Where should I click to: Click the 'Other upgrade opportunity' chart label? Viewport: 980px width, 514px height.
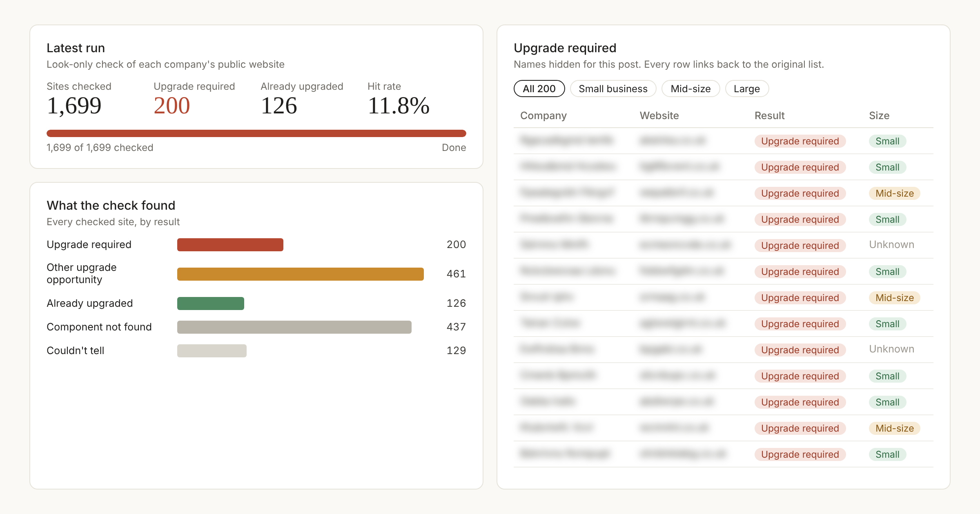point(82,273)
